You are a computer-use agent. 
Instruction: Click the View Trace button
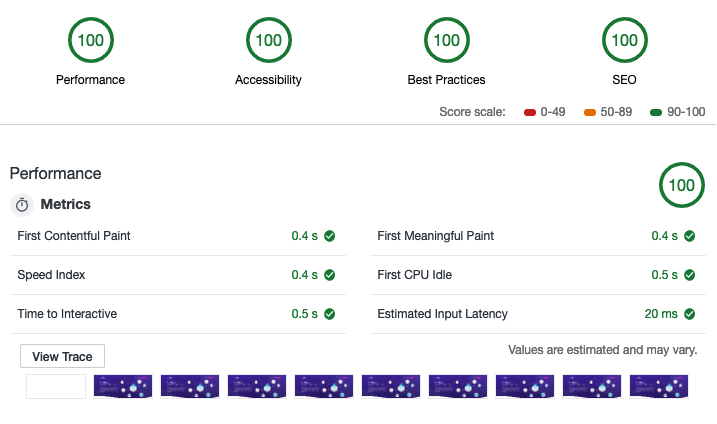pos(62,356)
